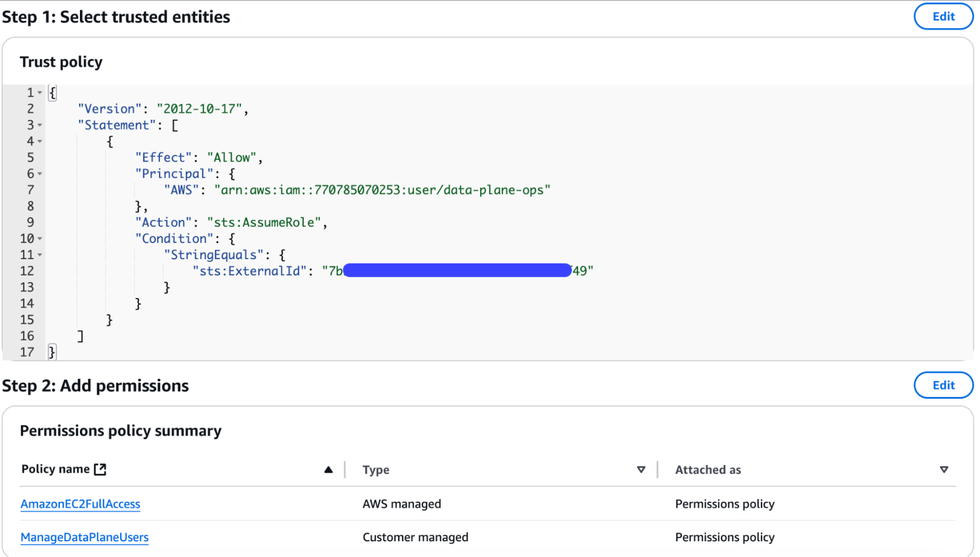Image resolution: width=980 pixels, height=557 pixels.
Task: Click the Type column header
Action: [376, 469]
